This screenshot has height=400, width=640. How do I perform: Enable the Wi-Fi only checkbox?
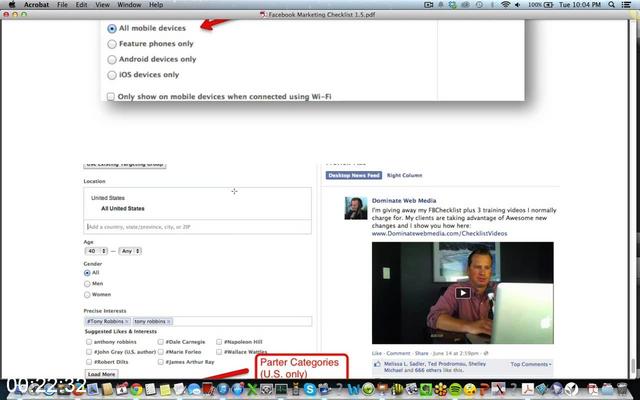pos(111,97)
